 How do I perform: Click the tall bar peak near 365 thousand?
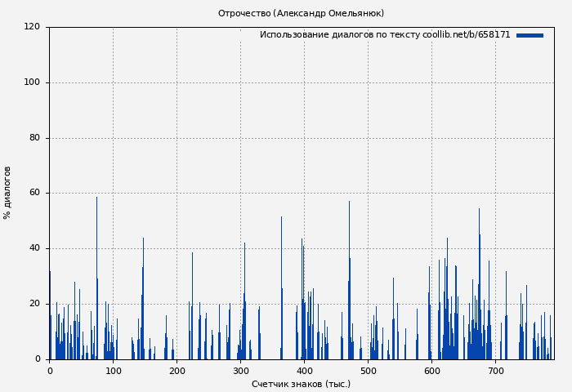pos(282,218)
